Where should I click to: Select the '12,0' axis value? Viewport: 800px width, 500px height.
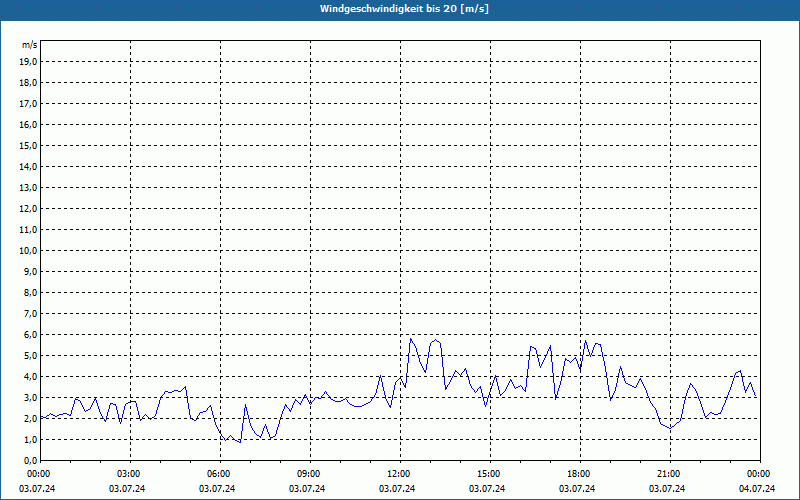[x=29, y=209]
